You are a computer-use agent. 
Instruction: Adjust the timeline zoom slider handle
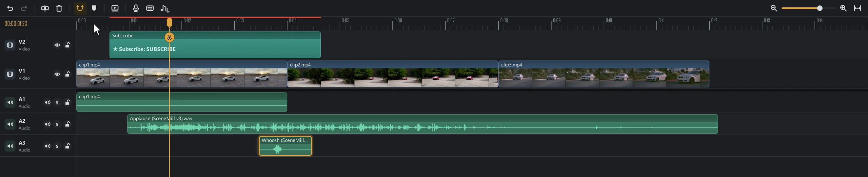point(820,8)
